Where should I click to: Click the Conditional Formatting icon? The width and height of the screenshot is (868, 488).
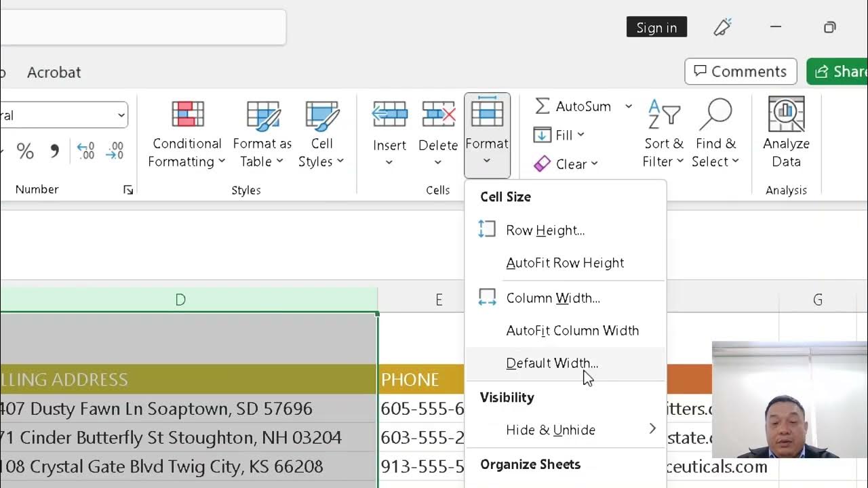(x=187, y=115)
